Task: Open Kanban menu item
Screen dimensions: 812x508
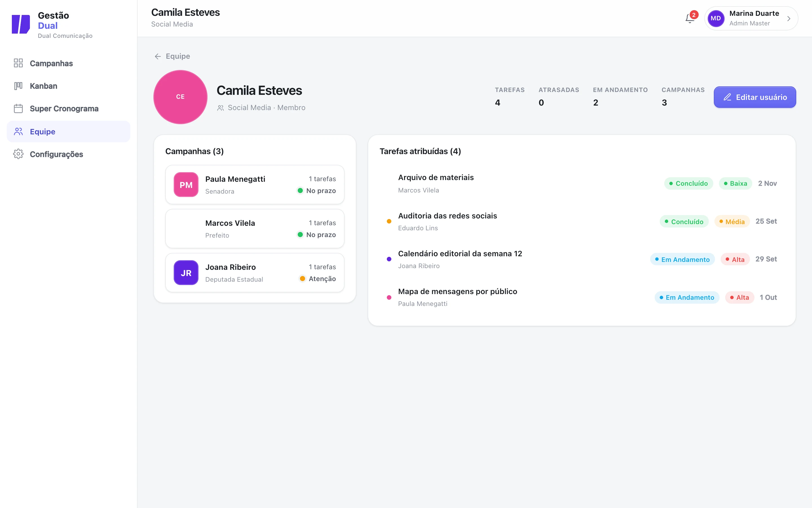Action: click(x=69, y=86)
